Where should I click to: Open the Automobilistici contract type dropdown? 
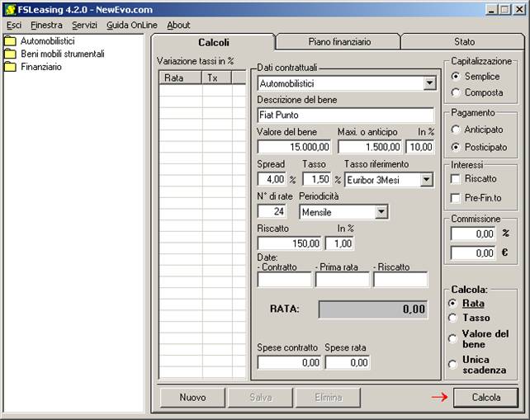point(429,83)
